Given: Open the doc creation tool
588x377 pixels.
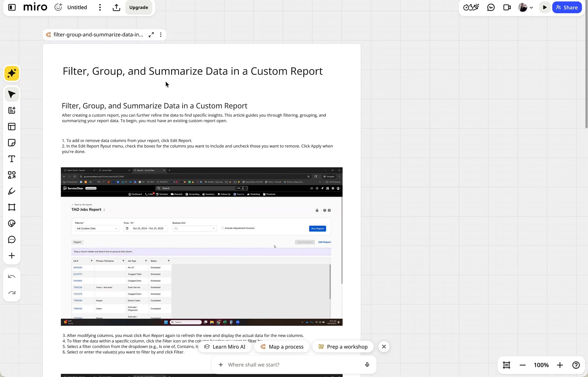Looking at the screenshot, I should (x=12, y=110).
